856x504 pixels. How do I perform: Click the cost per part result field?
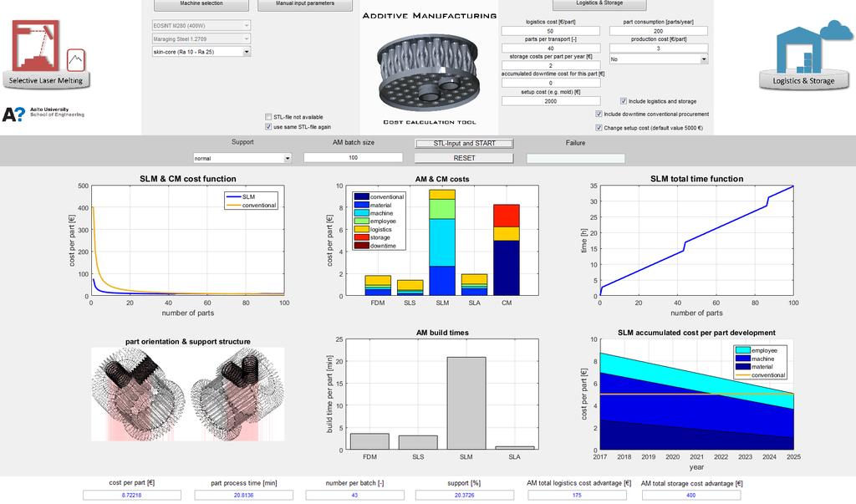point(131,496)
